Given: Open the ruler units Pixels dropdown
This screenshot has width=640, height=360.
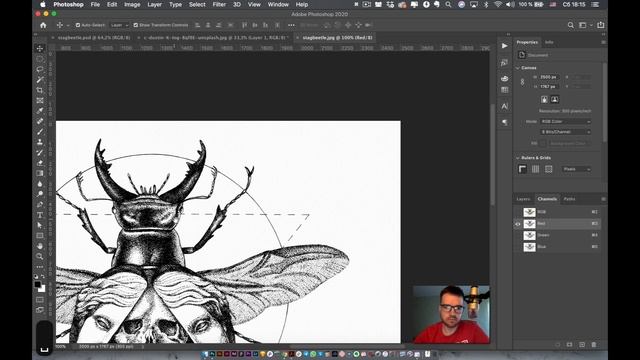Looking at the screenshot, I should coord(576,169).
